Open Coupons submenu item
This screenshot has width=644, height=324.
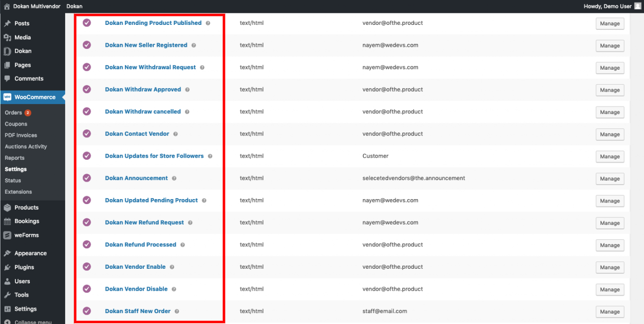pos(16,124)
